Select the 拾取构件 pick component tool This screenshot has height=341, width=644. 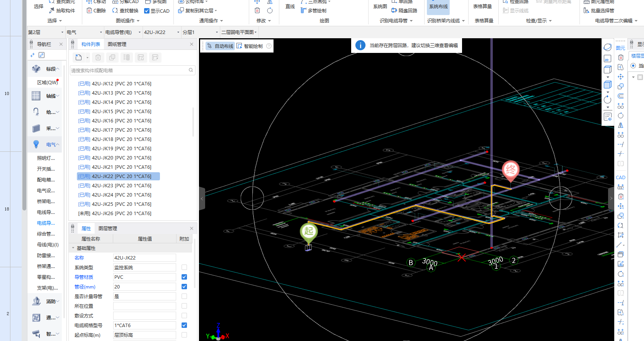[x=62, y=10]
